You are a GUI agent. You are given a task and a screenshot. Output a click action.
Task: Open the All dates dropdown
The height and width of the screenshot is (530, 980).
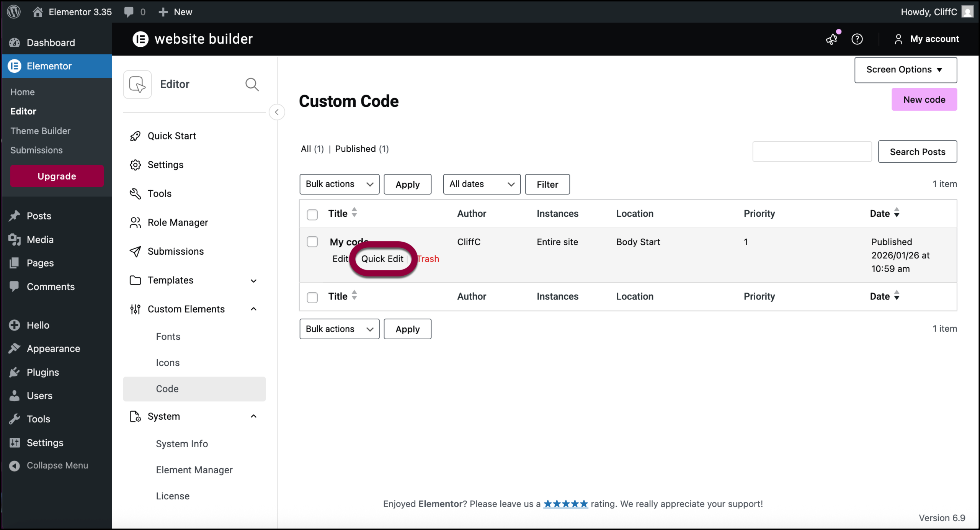(x=482, y=184)
